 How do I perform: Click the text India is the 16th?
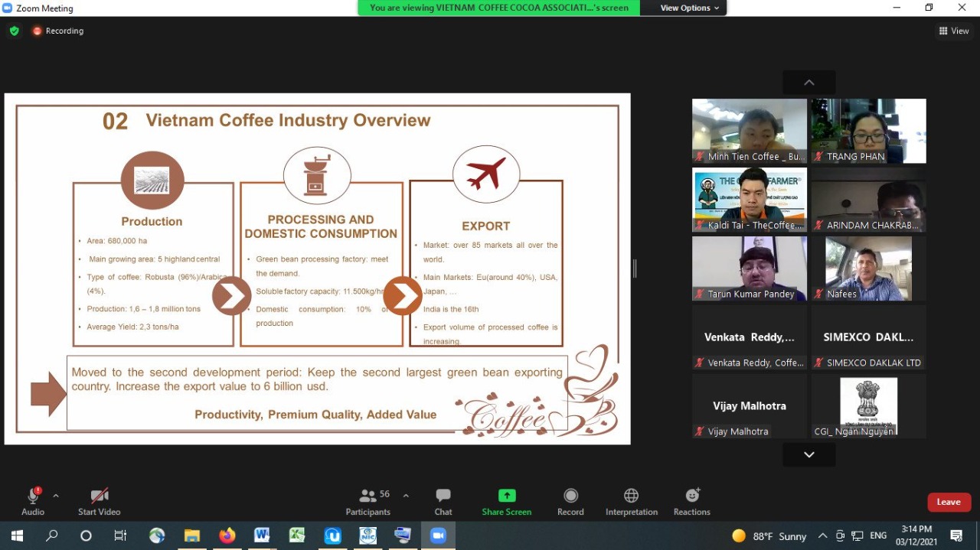click(x=451, y=309)
